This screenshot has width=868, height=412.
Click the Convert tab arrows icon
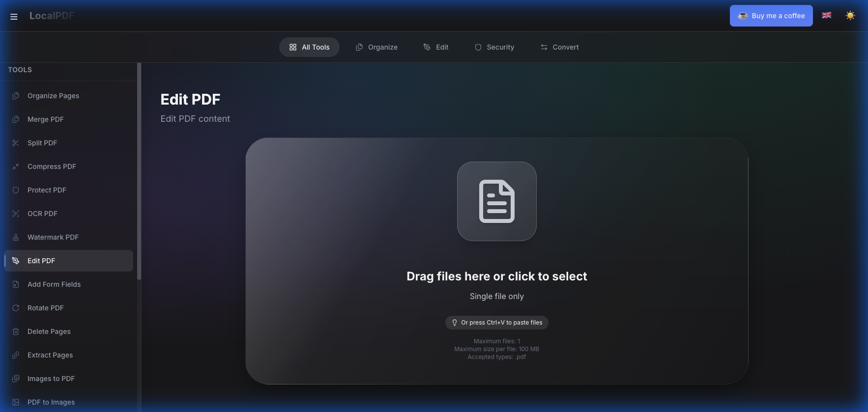click(544, 47)
